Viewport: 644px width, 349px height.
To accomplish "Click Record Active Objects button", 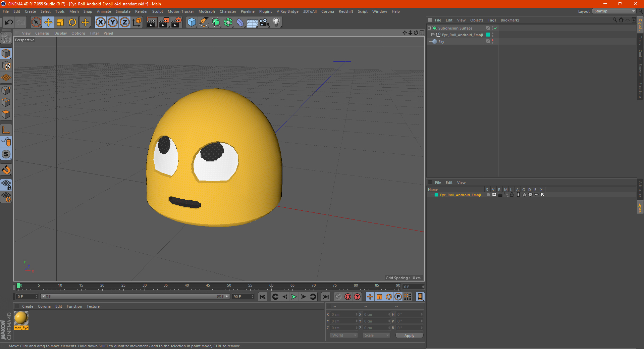I will point(338,297).
